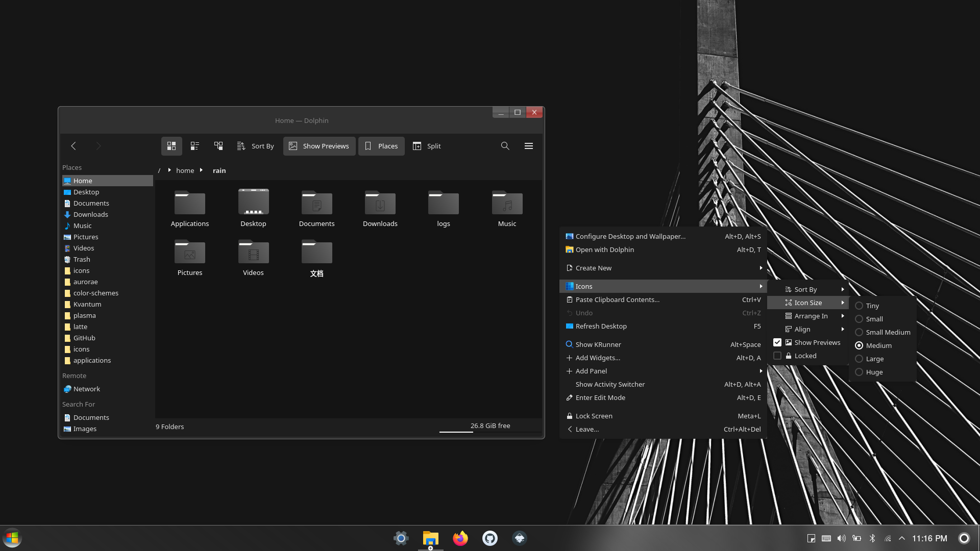The width and height of the screenshot is (980, 551).
Task: Open the Bluetooth tray icon
Action: [872, 538]
